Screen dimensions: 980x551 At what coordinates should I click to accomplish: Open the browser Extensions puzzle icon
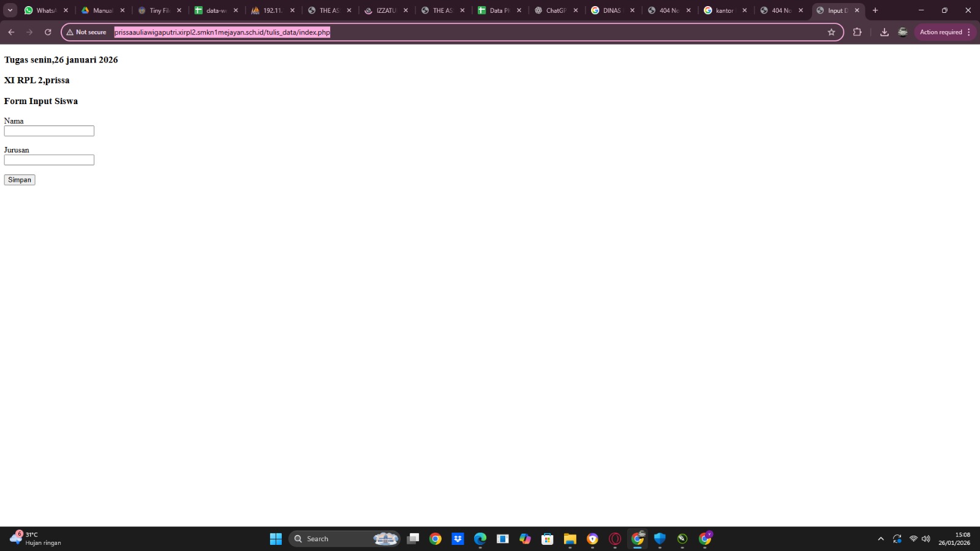point(857,32)
